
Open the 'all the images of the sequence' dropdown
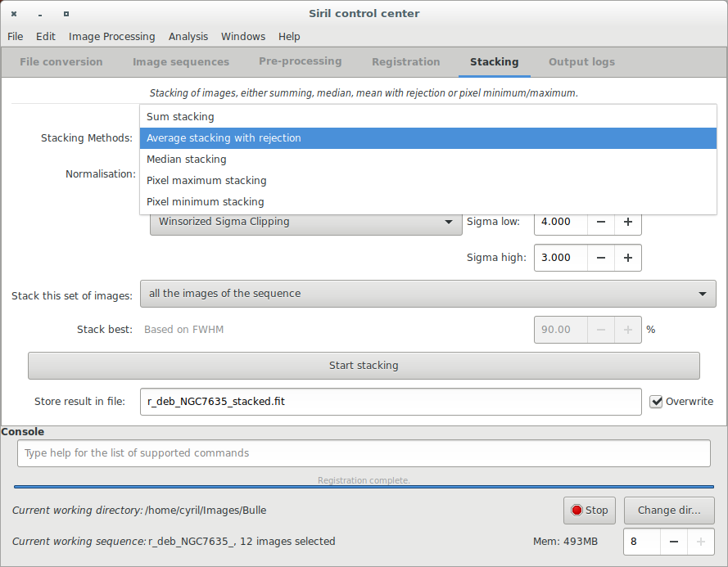coord(428,294)
